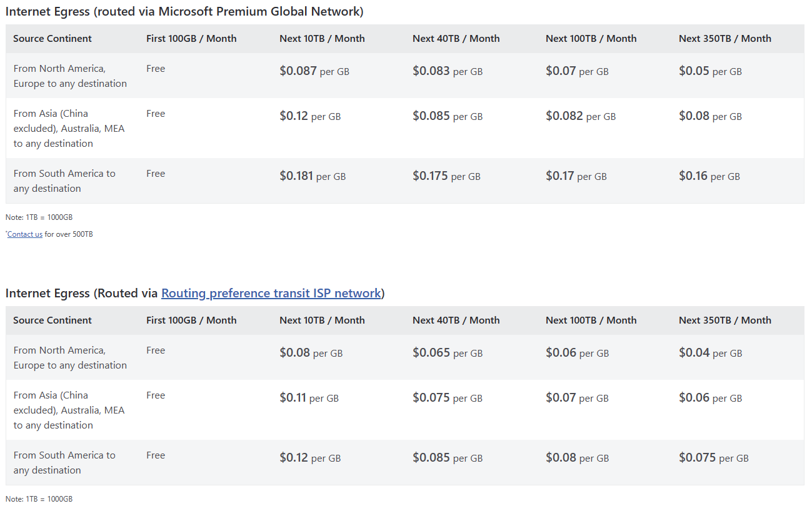Click $0.08 in transit ISP North America row
This screenshot has width=812, height=506.
point(311,353)
